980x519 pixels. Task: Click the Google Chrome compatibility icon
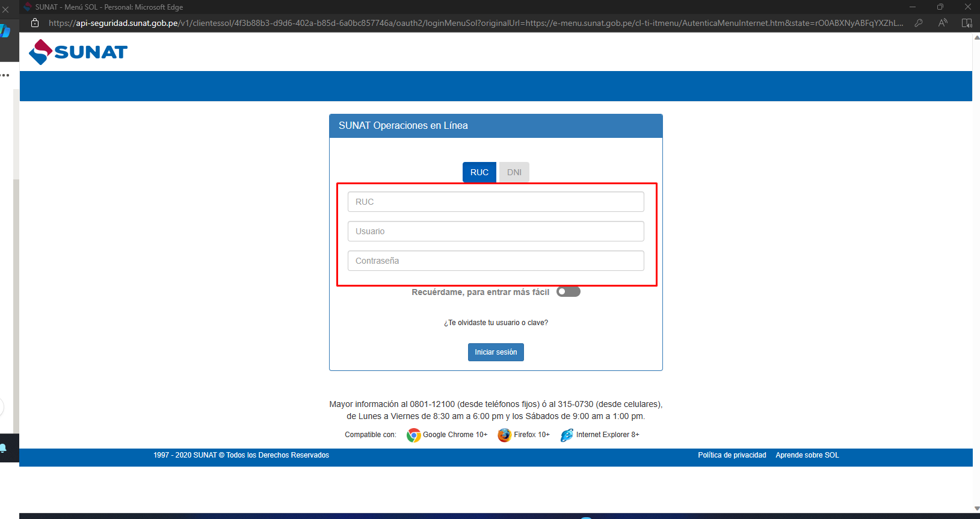coord(413,435)
